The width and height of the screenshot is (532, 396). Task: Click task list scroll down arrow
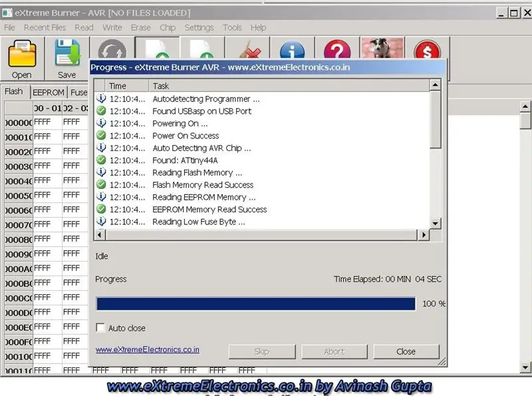(x=436, y=224)
